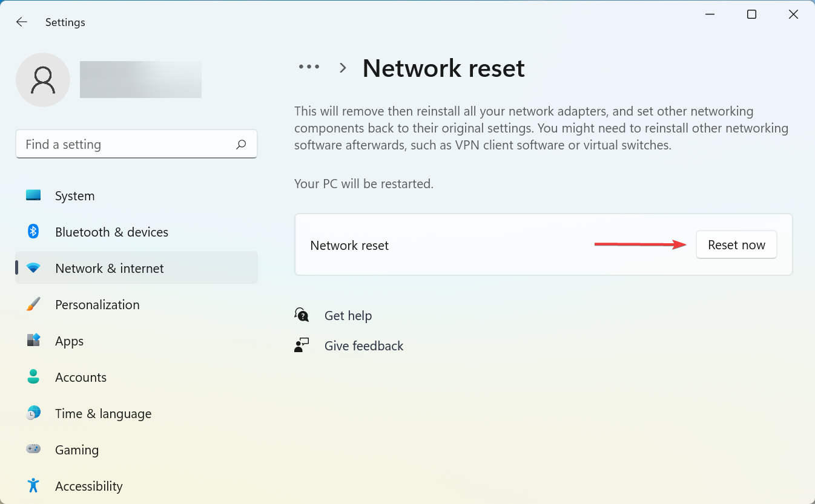Click the search magnifier icon
Image resolution: width=815 pixels, height=504 pixels.
(241, 145)
